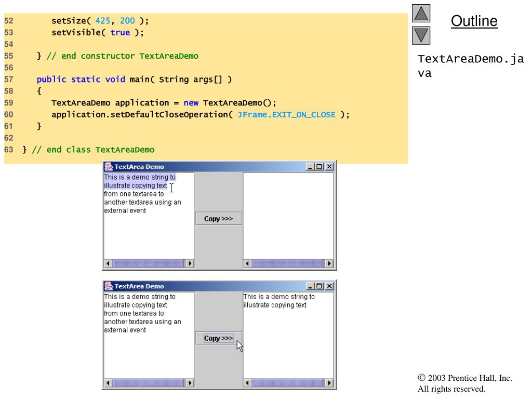This screenshot has height=399, width=532.
Task: Click 'JFrame.EXIT_ON_CLOSE' in code line 60
Action: pyautogui.click(x=286, y=115)
